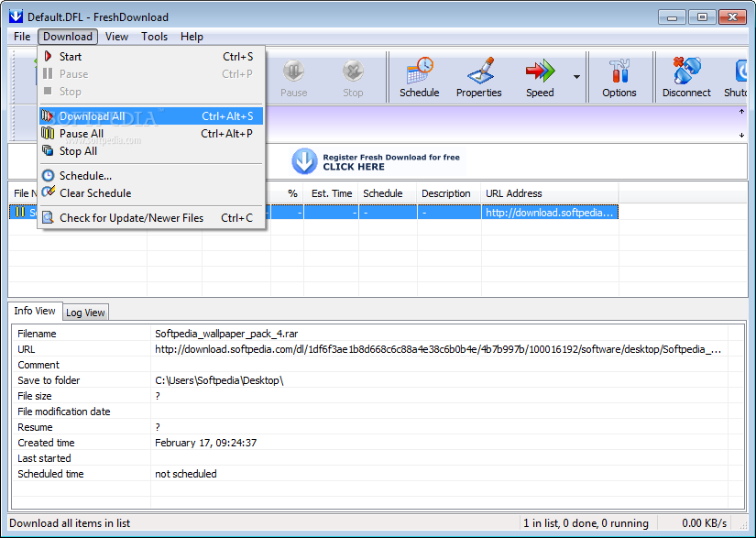Click the long URL value in Info View
Viewport: 756px width, 538px height.
pyautogui.click(x=438, y=349)
